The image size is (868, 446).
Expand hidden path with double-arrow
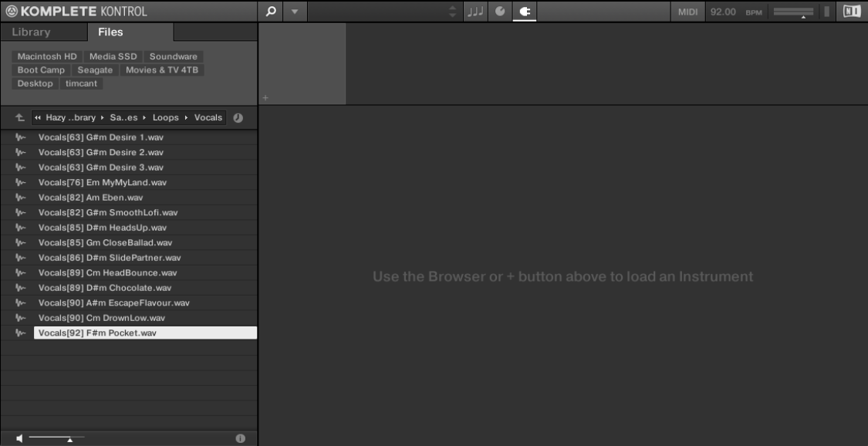[38, 118]
